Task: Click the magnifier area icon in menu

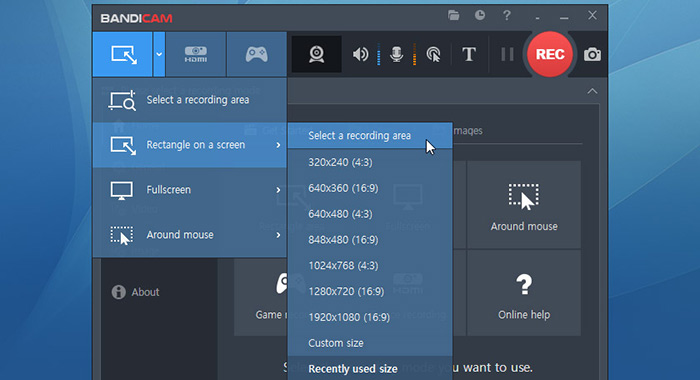Action: point(122,100)
